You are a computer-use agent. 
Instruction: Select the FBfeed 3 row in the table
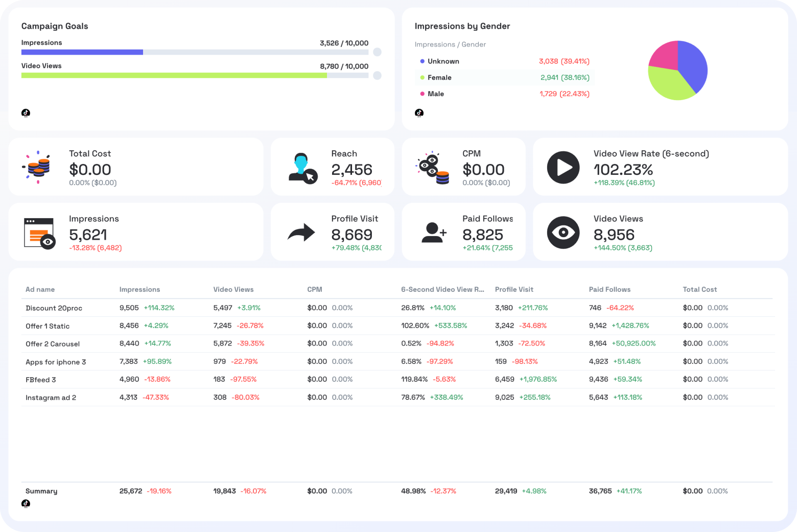tap(41, 379)
